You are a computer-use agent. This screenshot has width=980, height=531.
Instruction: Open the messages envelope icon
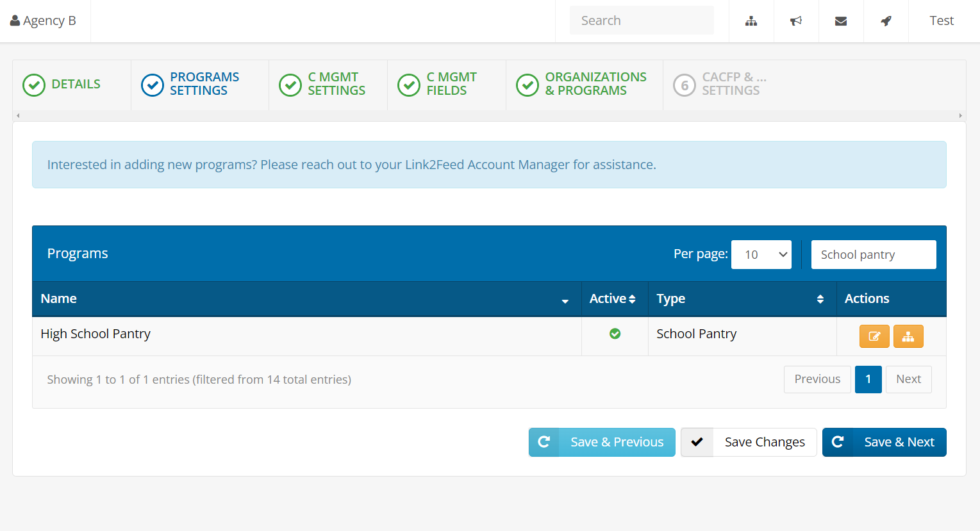(x=841, y=21)
